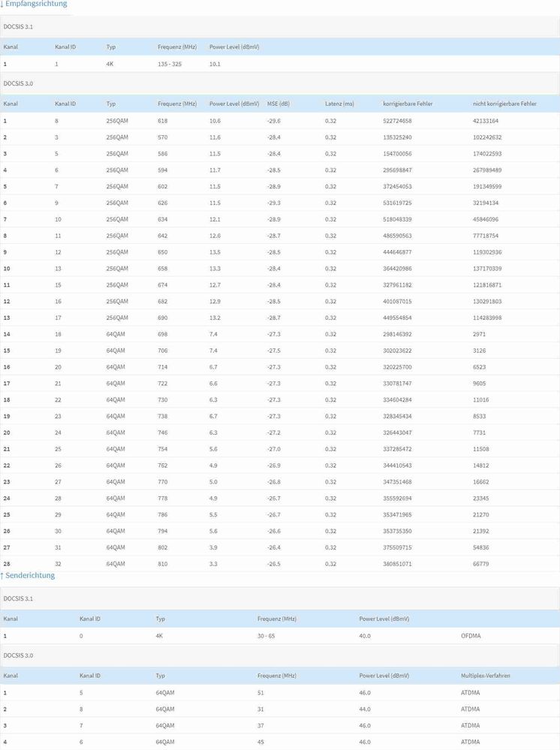Select frequency cell 642
The width and height of the screenshot is (560, 750).
coord(163,236)
